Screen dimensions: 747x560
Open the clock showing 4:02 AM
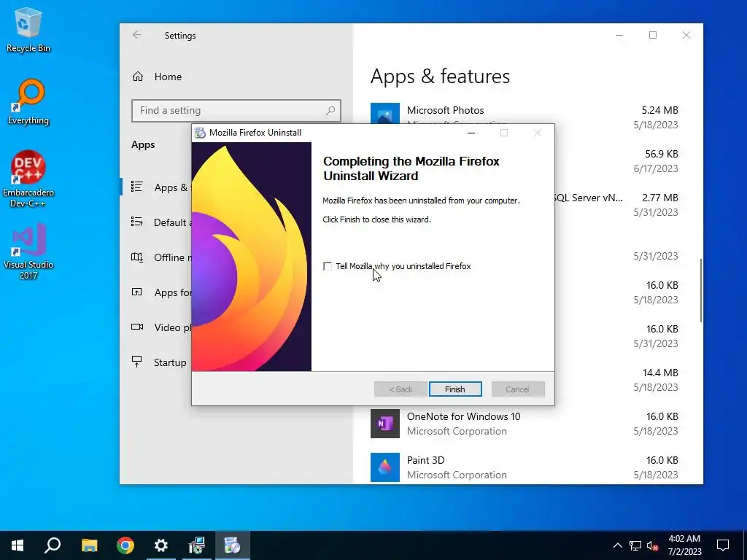coord(684,545)
